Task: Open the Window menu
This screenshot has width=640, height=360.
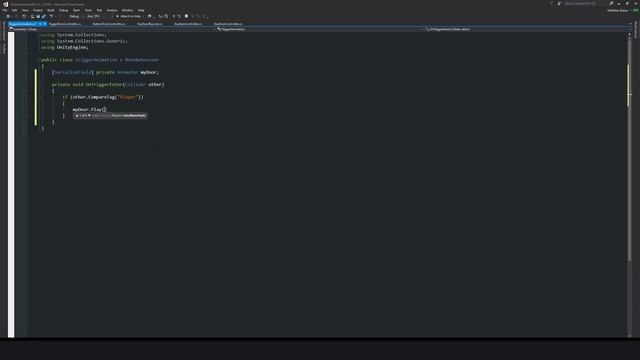Action: coord(127,10)
